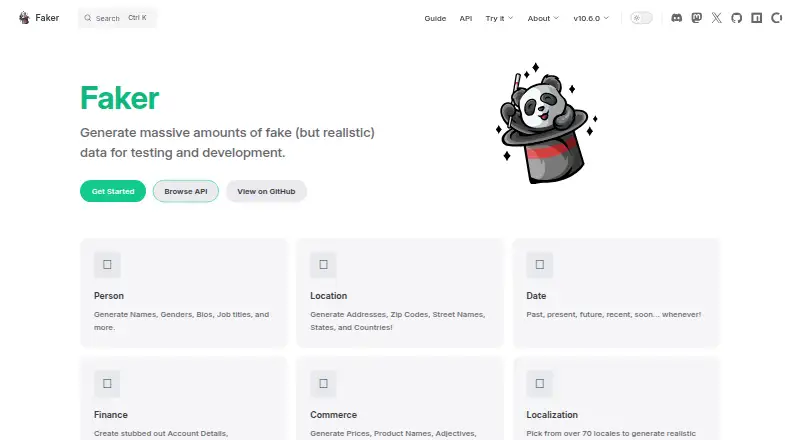Click the Get Started button

pos(113,191)
